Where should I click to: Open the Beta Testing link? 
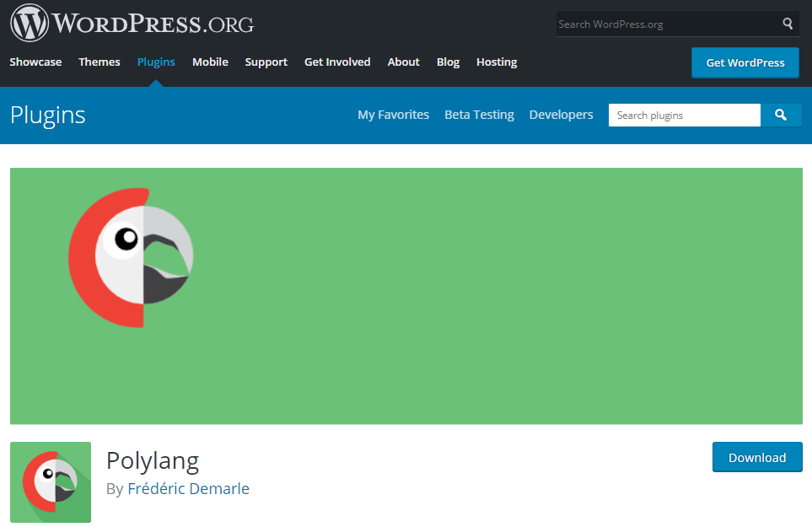point(480,115)
